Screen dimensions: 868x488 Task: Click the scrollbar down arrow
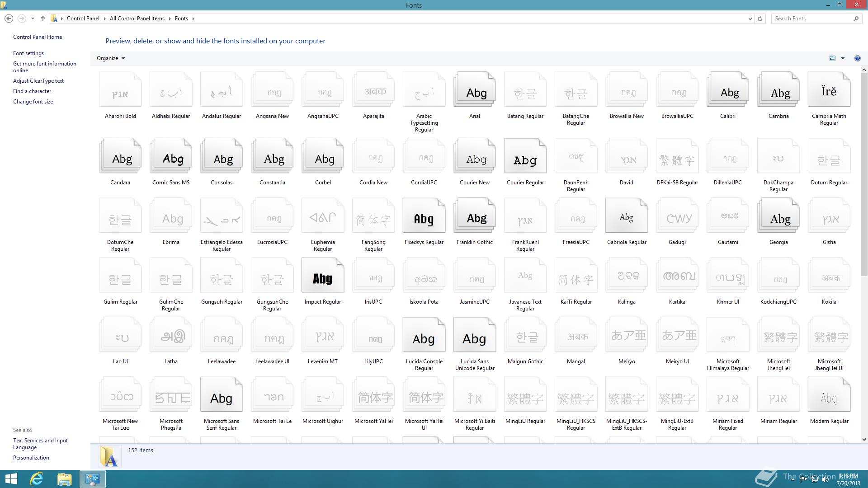click(x=864, y=439)
